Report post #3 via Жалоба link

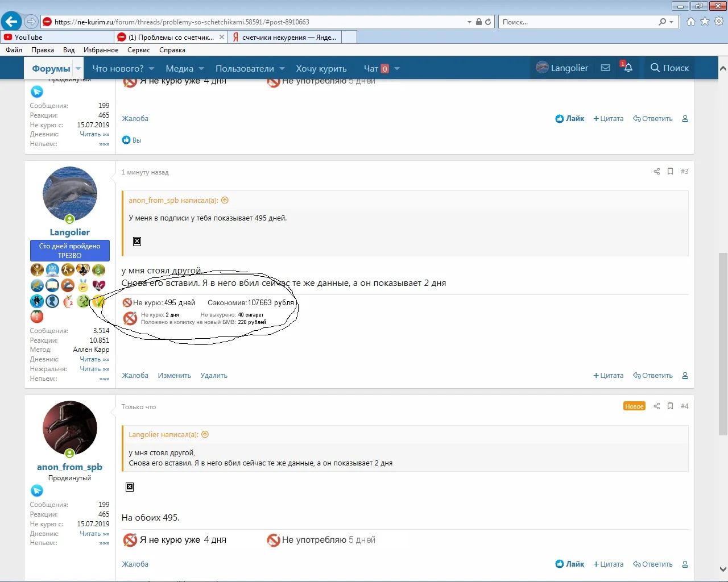pyautogui.click(x=135, y=376)
